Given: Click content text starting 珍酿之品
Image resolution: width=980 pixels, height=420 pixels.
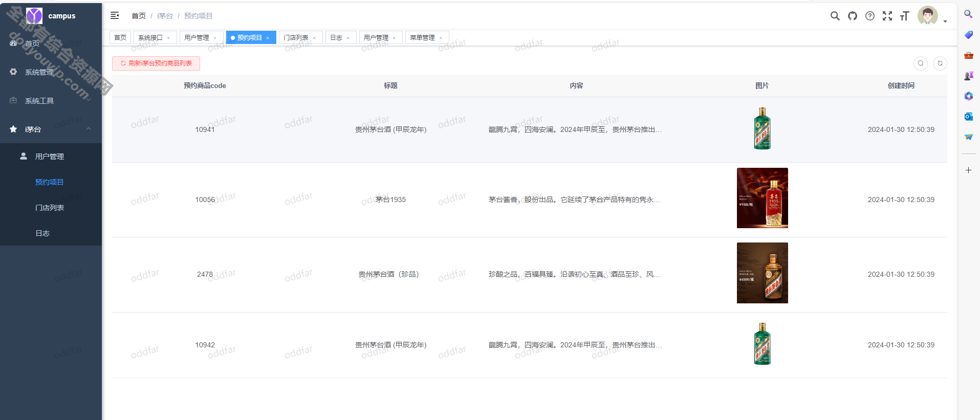Looking at the screenshot, I should click(x=574, y=274).
